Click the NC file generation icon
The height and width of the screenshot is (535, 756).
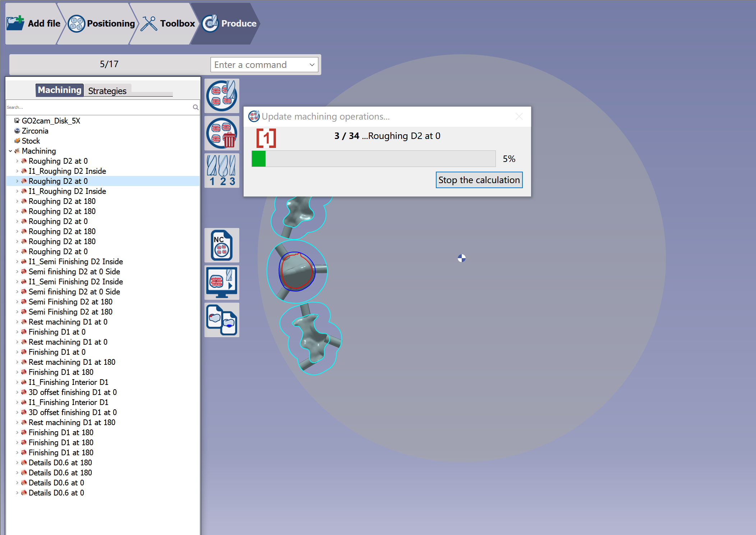[222, 245]
